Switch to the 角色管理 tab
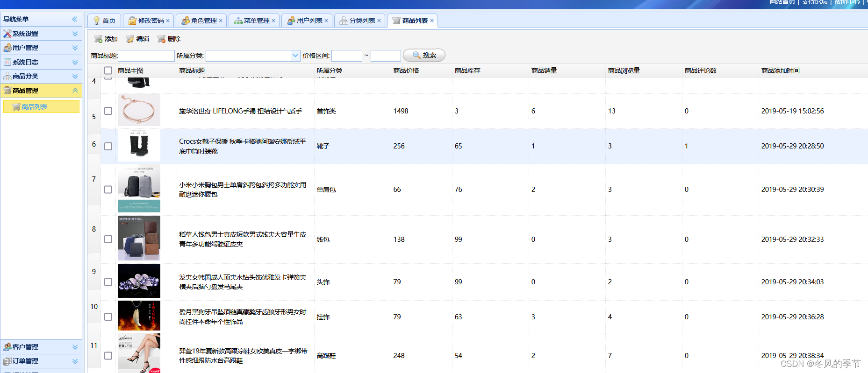The image size is (868, 373). click(x=200, y=21)
